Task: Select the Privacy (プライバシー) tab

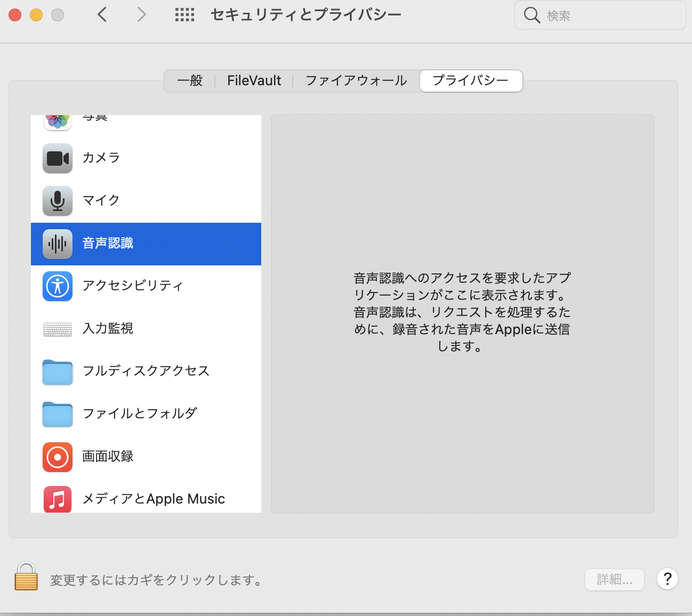Action: [471, 81]
